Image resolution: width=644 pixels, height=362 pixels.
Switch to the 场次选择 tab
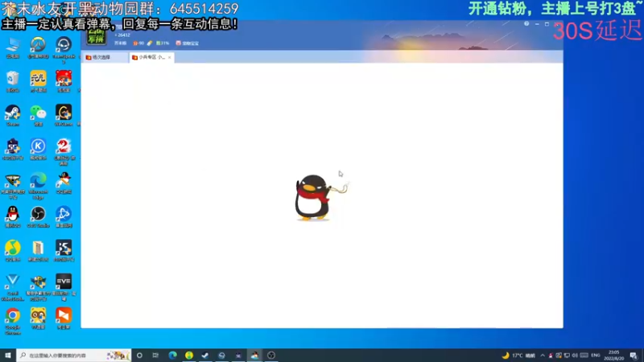105,57
